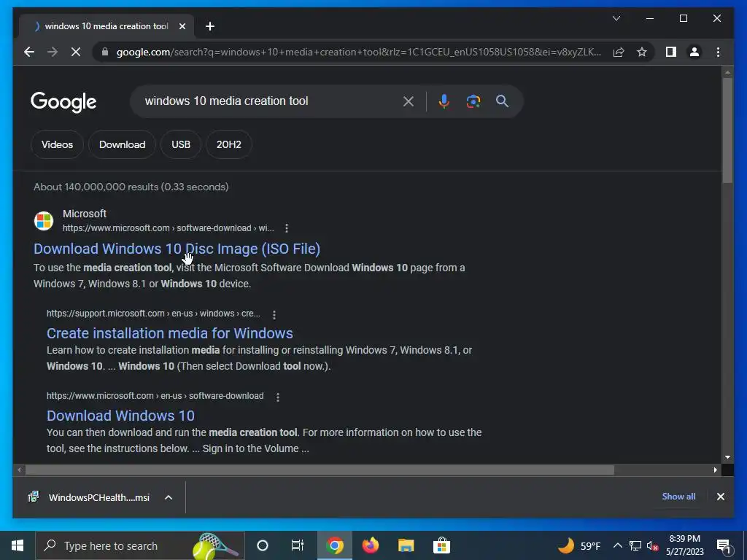747x560 pixels.
Task: Open Create installation media for Windows link
Action: pyautogui.click(x=169, y=332)
